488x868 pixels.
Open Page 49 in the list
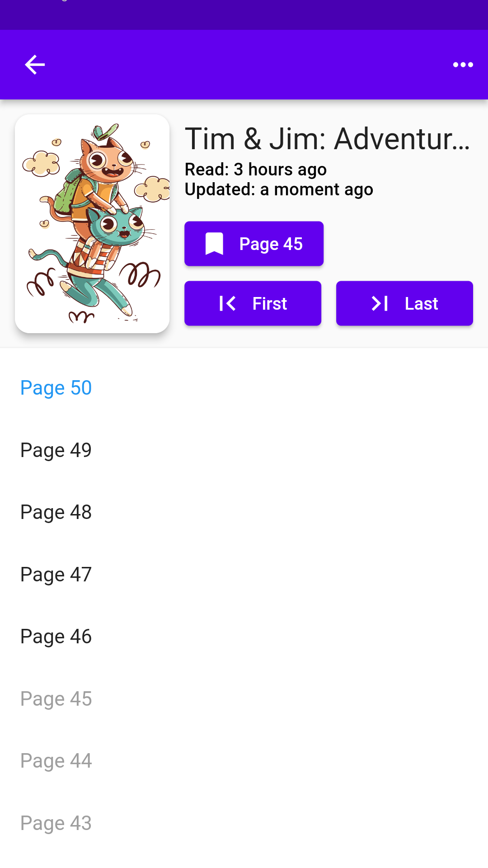point(244,450)
